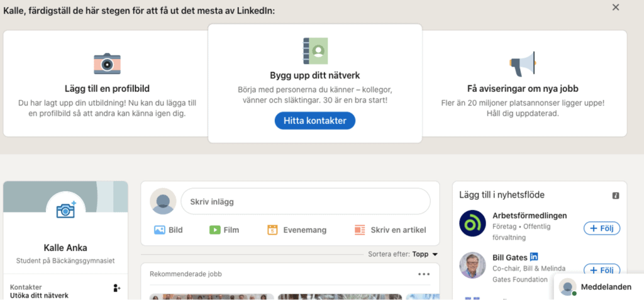Dismiss the onboarding steps banner with X

tap(615, 8)
